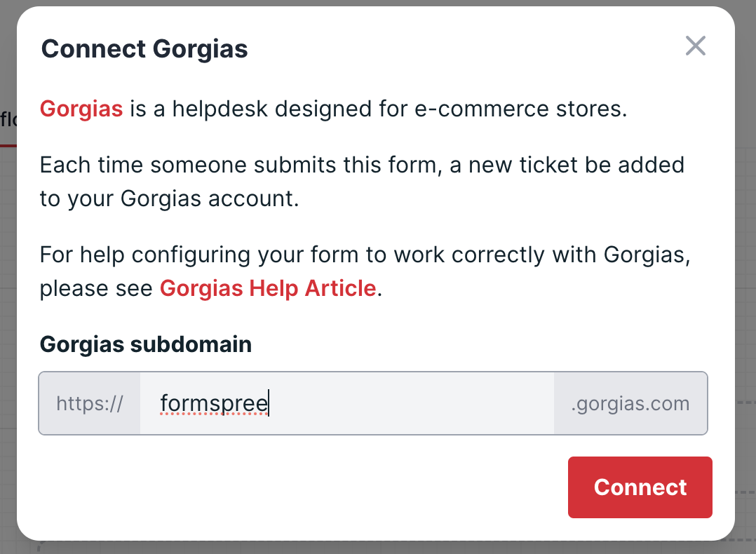Click the Connect Gorgias dialog title
Viewport: 756px width, 554px height.
144,49
